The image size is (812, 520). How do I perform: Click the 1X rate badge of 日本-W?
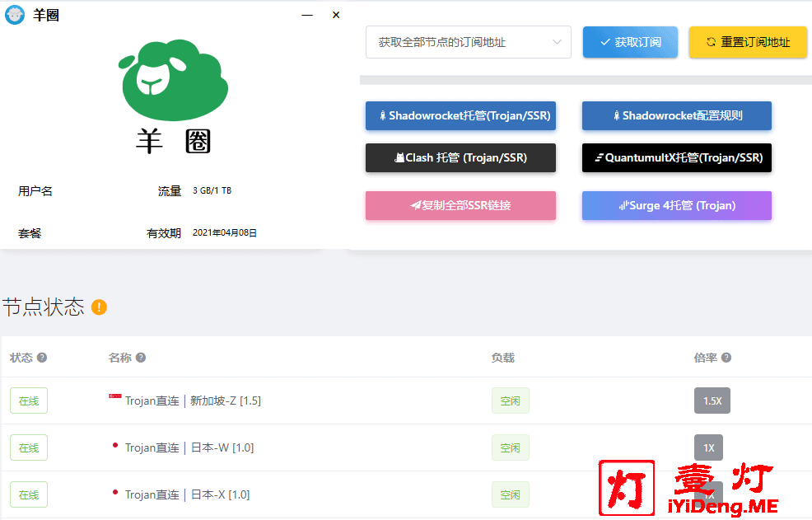[708, 448]
